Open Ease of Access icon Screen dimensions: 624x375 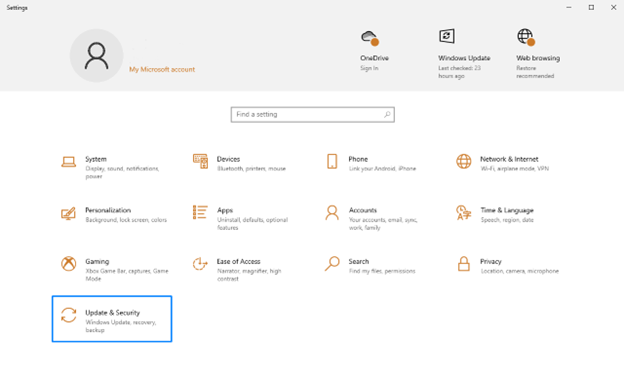point(200,264)
